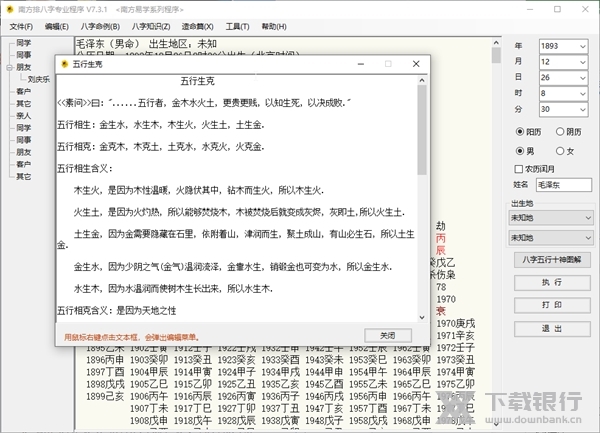Viewport: 600px width, 433px height.
Task: Click the 1964甲辰 entry in the year table
Action: [x=412, y=372]
